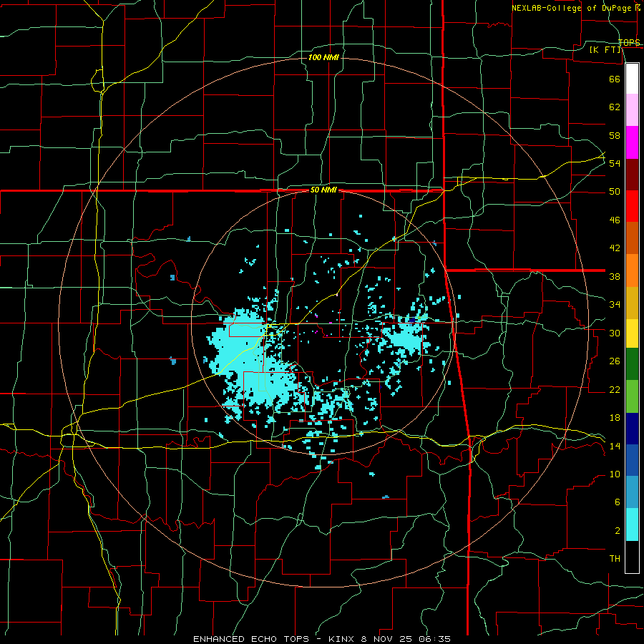
Task: Click the legend value '58'
Action: coord(615,135)
